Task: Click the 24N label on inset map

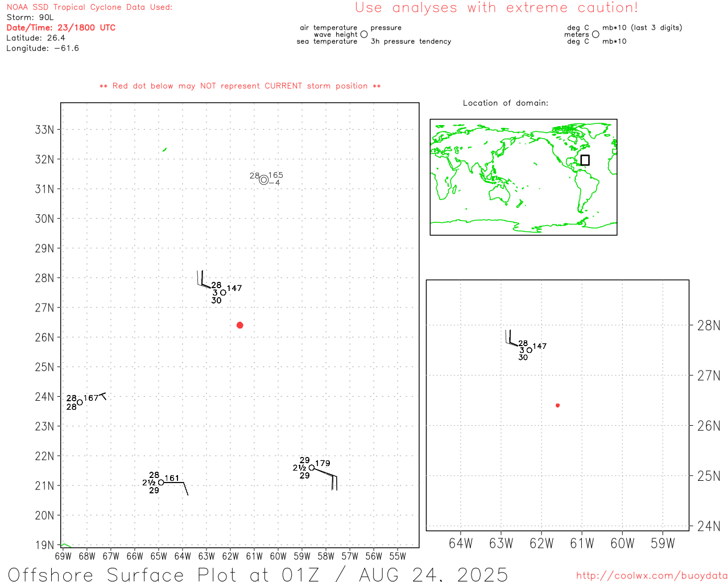Action: click(709, 526)
